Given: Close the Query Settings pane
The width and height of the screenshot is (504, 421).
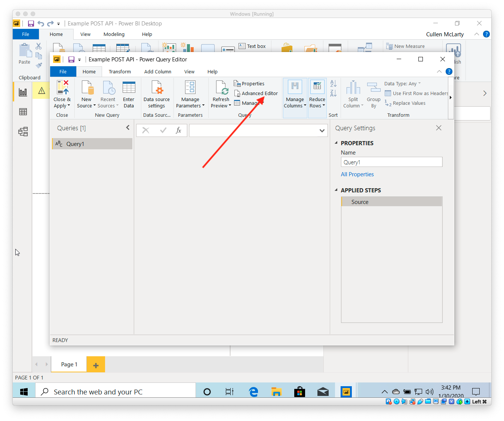Looking at the screenshot, I should click(439, 128).
